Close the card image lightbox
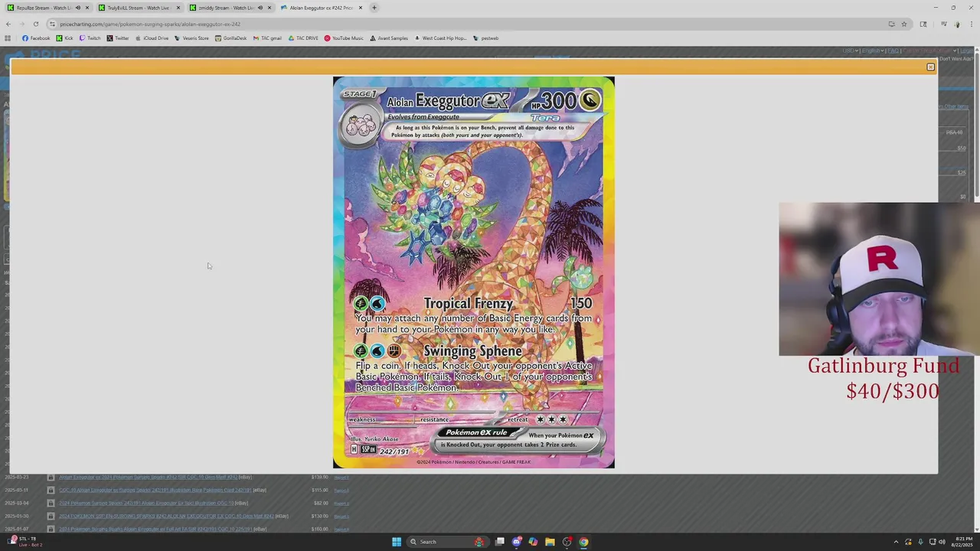 [930, 67]
